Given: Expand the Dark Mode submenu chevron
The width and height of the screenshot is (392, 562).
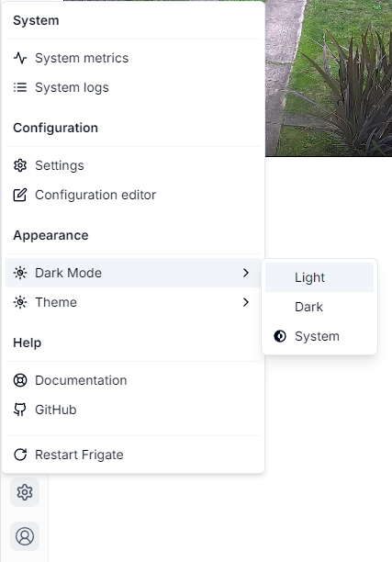Looking at the screenshot, I should pos(246,273).
